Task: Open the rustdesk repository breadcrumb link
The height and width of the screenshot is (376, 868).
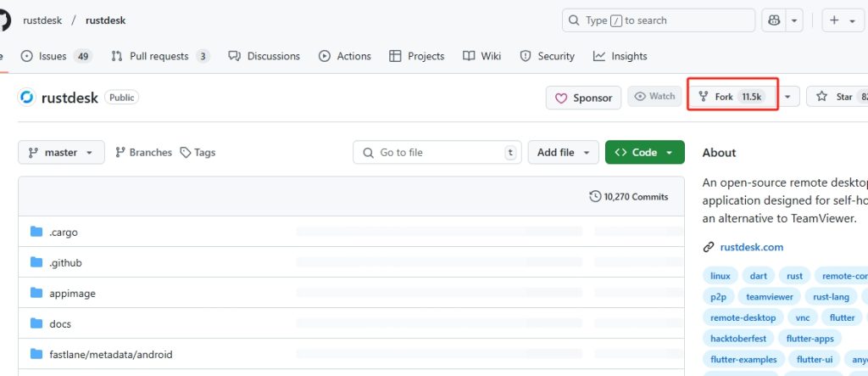Action: 106,20
